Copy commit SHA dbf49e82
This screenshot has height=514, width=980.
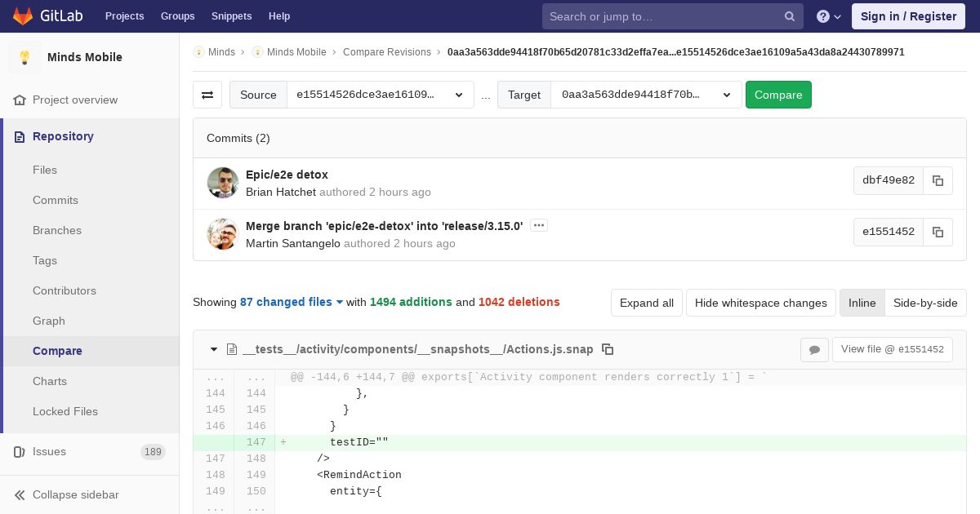pos(938,180)
